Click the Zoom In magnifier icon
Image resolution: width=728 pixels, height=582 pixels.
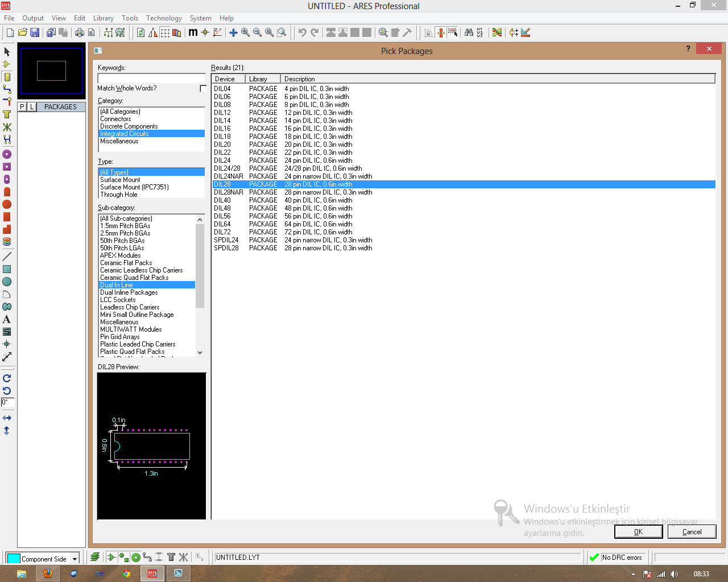click(x=245, y=32)
